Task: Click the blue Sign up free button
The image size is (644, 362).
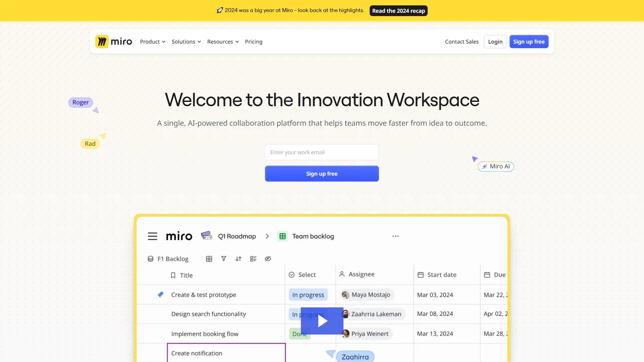Action: click(322, 173)
